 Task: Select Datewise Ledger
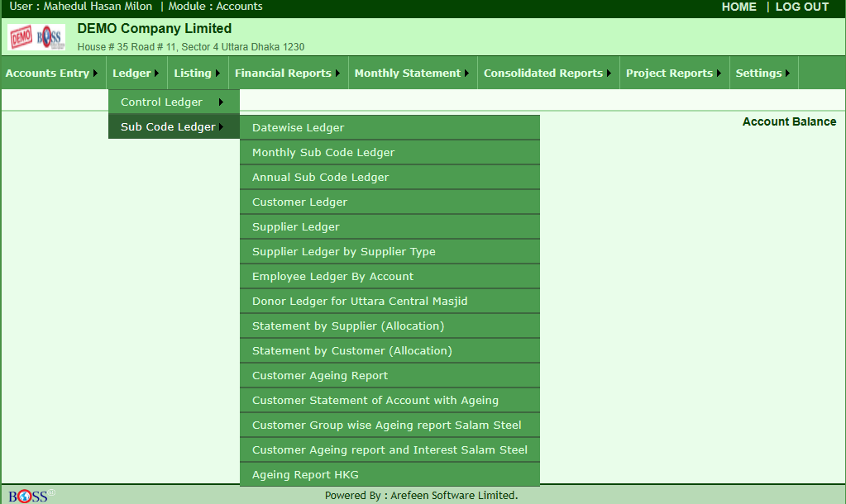[390, 128]
